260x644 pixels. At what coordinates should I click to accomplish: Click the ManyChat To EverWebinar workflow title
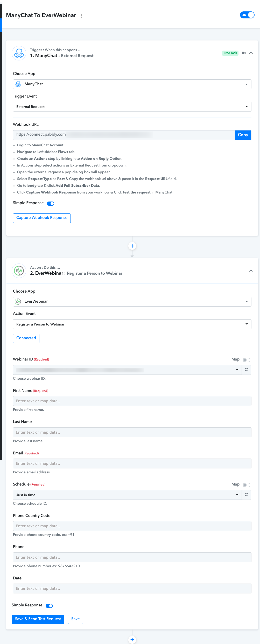pyautogui.click(x=41, y=15)
